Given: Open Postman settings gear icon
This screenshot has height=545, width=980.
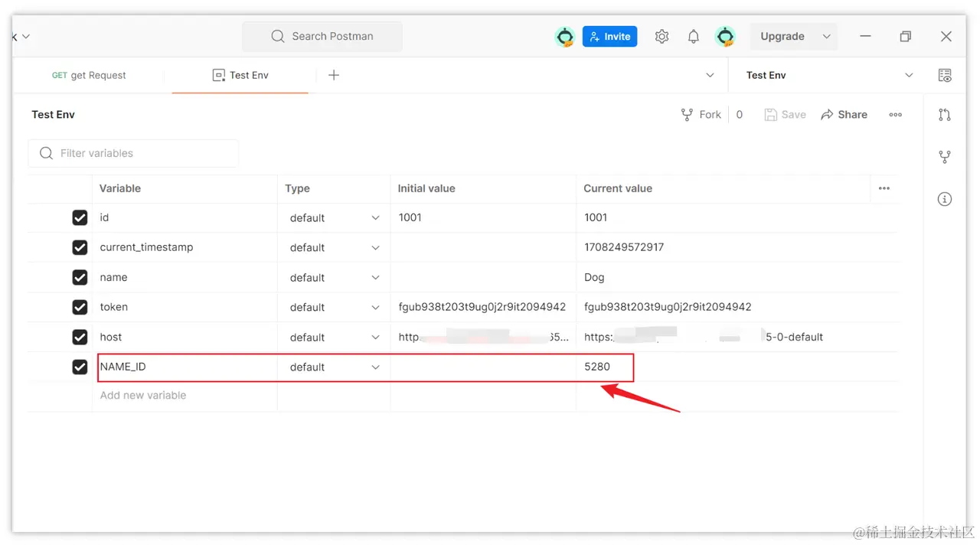Looking at the screenshot, I should click(662, 36).
